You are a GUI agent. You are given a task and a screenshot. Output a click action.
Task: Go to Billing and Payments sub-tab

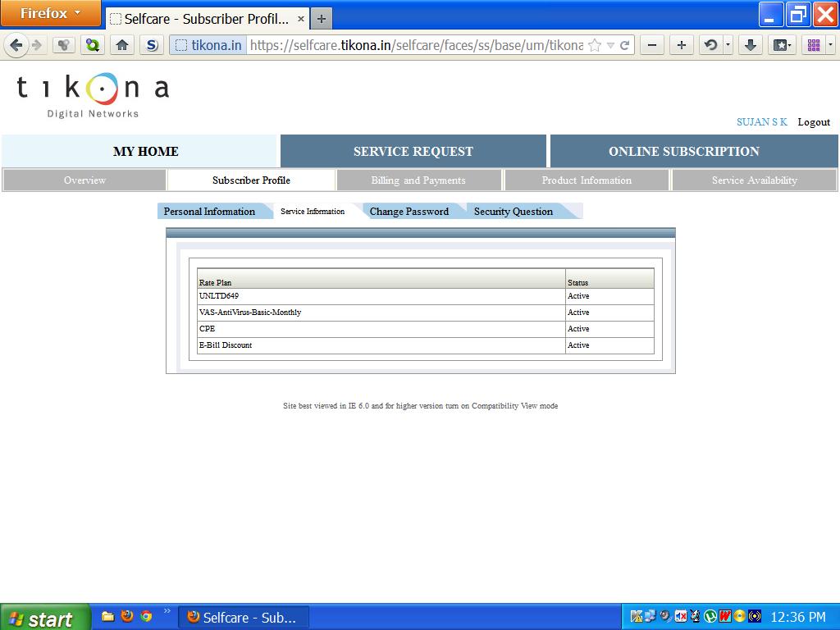point(418,180)
